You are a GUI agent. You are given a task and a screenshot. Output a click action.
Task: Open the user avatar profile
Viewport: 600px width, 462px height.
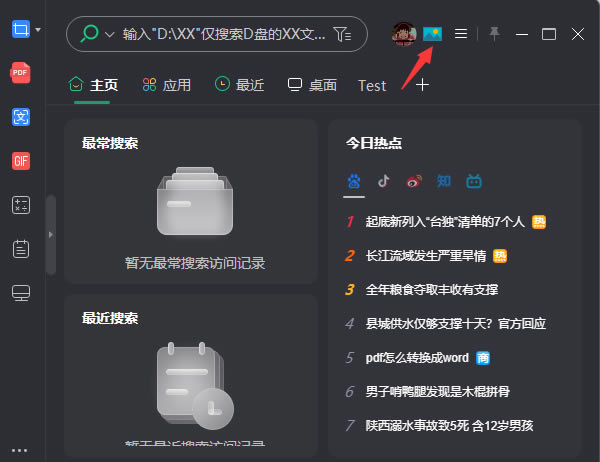(404, 34)
